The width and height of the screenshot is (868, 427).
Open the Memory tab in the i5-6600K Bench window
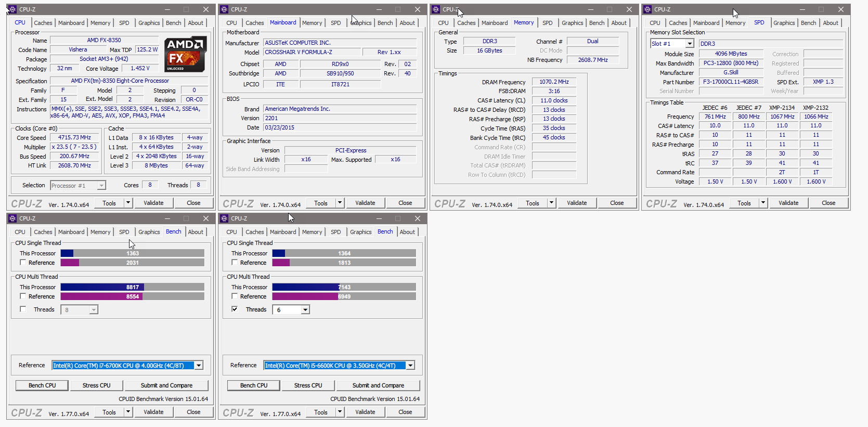[x=312, y=232]
